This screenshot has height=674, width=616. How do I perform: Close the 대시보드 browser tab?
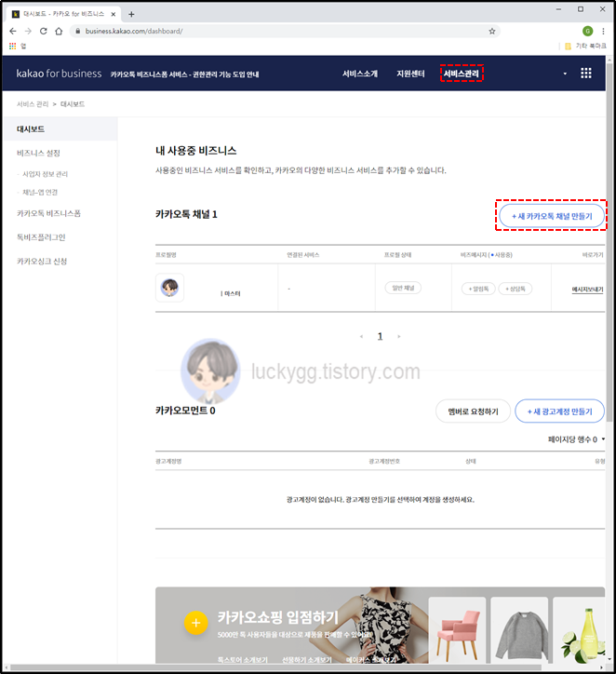114,14
